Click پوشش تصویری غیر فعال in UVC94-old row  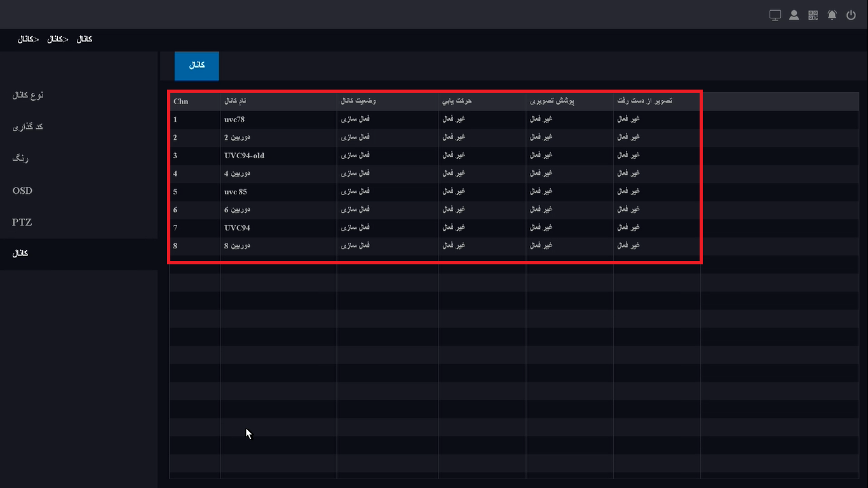tap(541, 156)
